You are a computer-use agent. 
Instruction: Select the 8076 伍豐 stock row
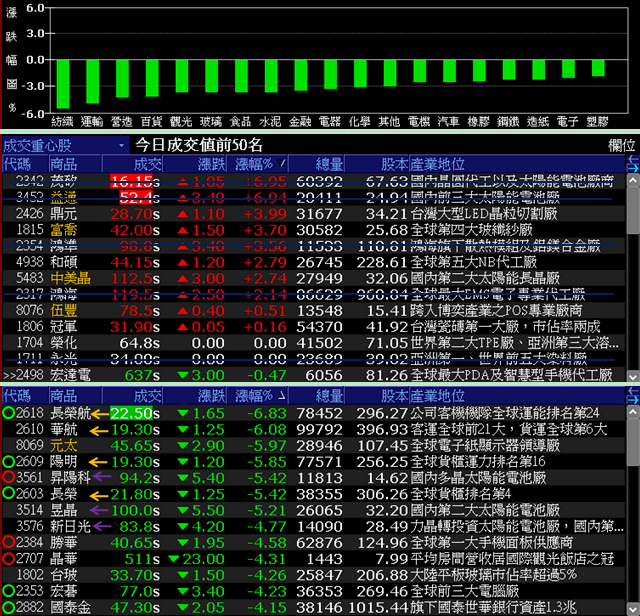click(x=313, y=311)
